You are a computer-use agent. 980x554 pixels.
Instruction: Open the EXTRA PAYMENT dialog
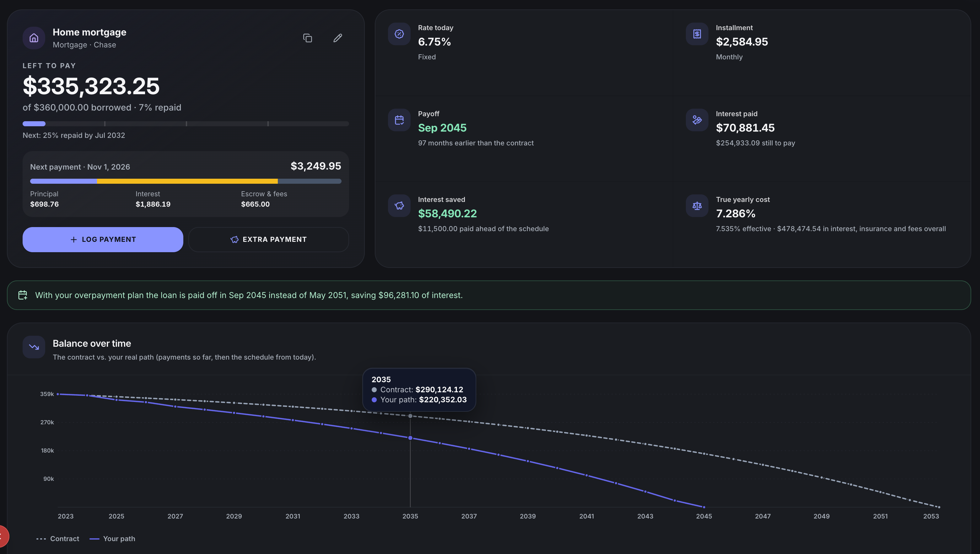[269, 240]
